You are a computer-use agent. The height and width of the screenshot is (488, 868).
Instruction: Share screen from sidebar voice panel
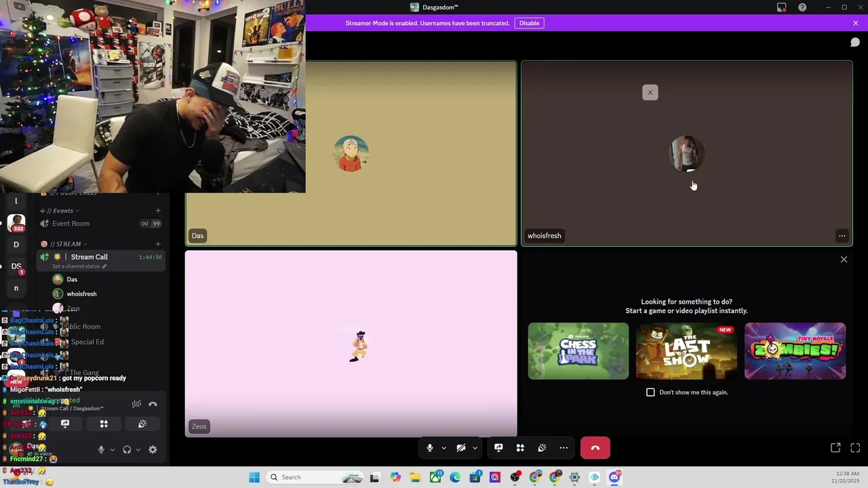point(65,424)
